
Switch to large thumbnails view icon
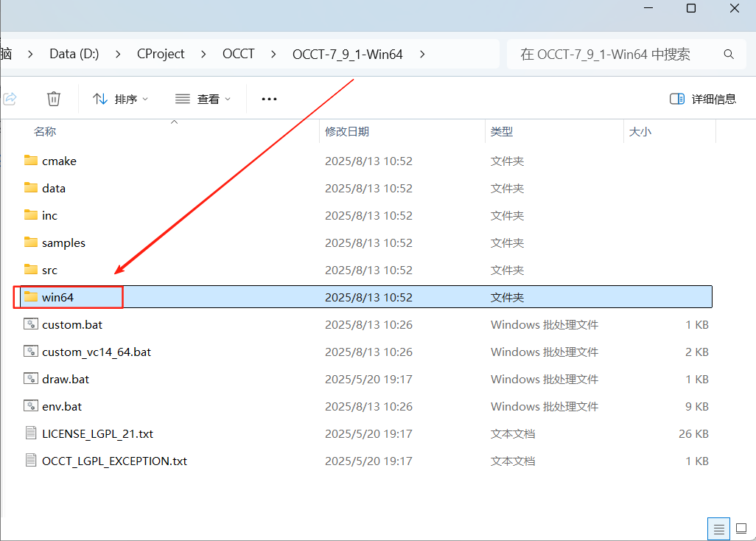point(741,529)
